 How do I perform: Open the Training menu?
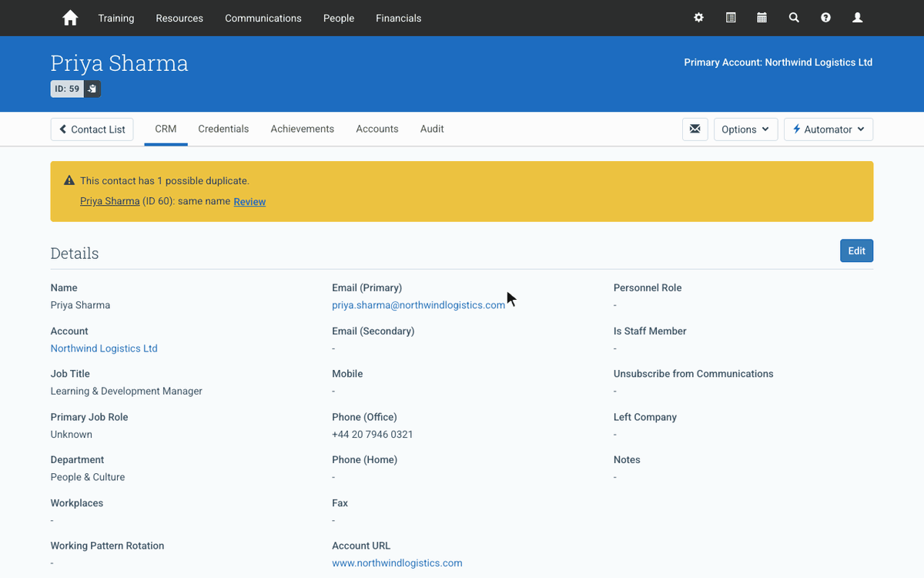tap(116, 18)
